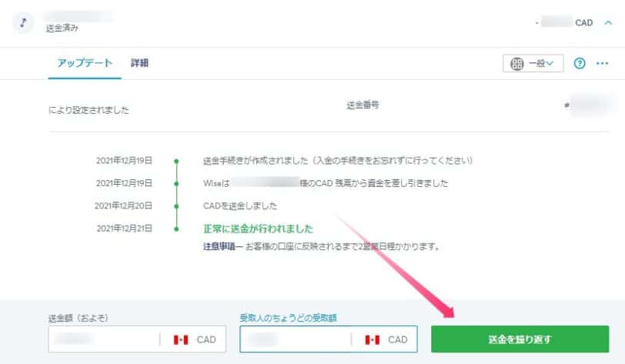Open the 詳細 tab
Viewport: 625px width, 364px height.
pos(139,63)
